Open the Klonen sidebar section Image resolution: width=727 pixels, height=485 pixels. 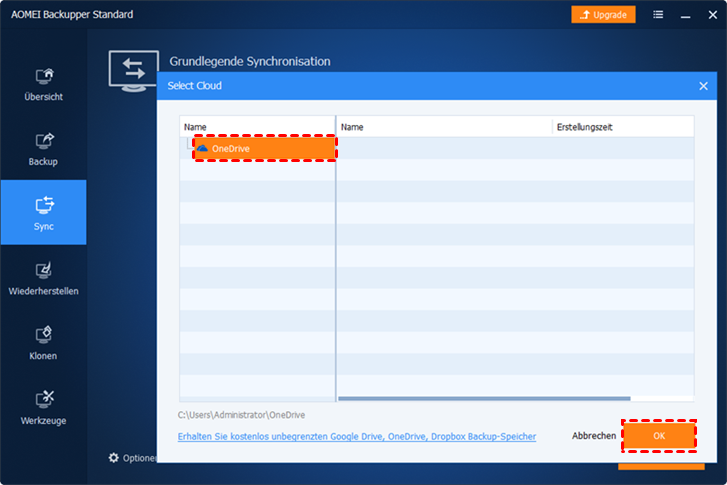pyautogui.click(x=44, y=344)
